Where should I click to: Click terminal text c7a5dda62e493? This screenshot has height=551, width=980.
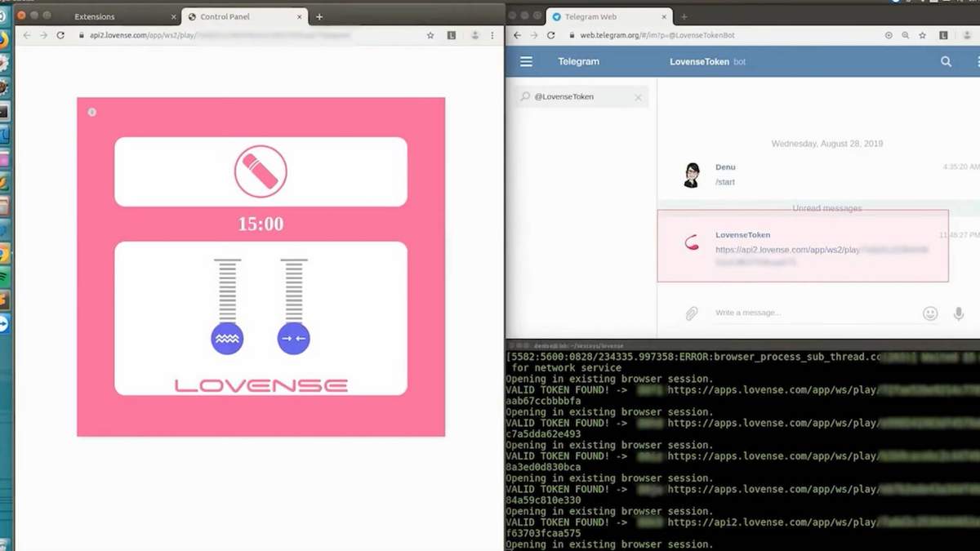click(543, 434)
